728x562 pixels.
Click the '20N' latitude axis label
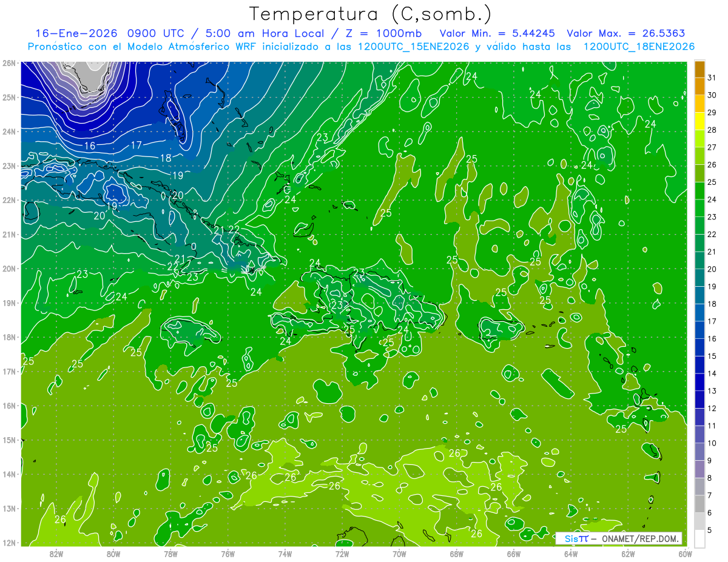point(8,269)
